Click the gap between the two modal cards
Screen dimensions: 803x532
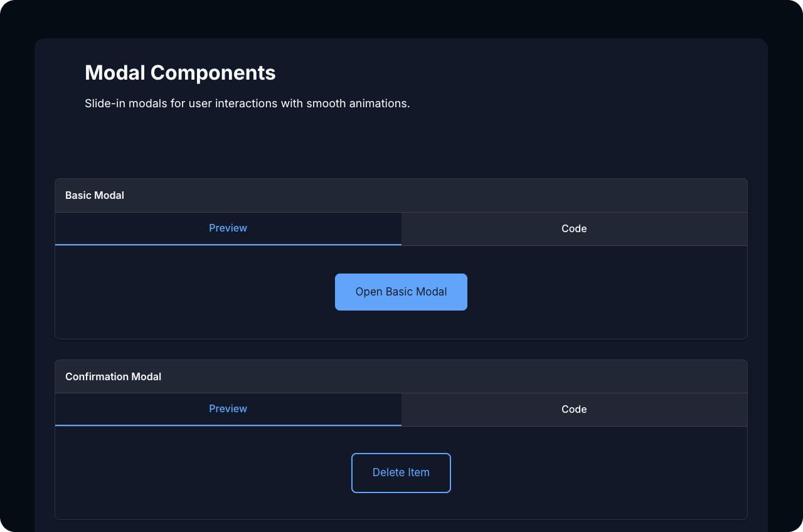pos(401,349)
